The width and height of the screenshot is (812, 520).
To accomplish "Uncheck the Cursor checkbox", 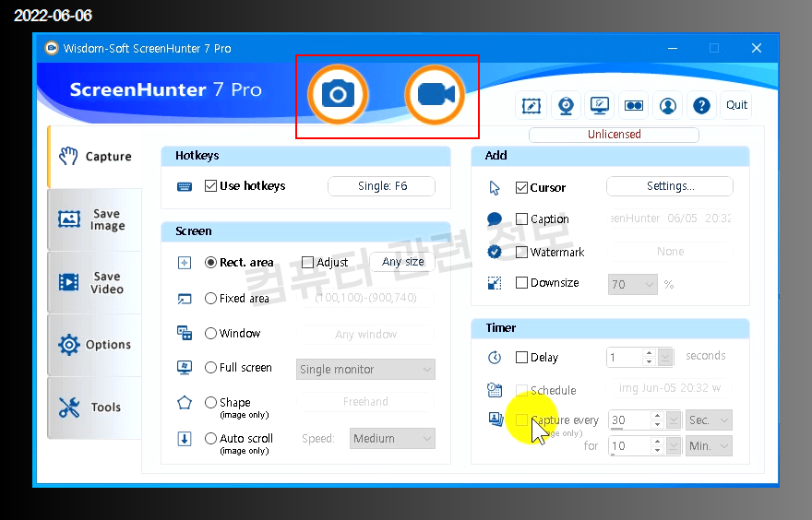I will pyautogui.click(x=521, y=187).
